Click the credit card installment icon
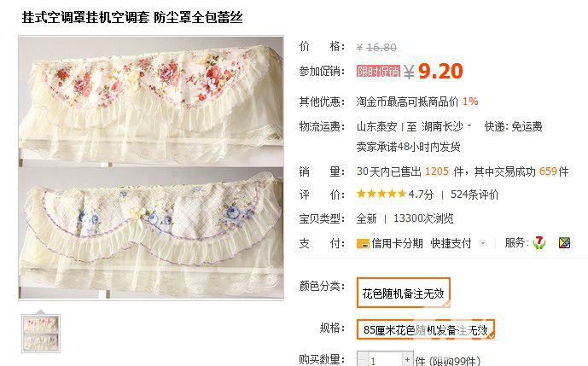The height and width of the screenshot is (366, 588). coord(363,244)
